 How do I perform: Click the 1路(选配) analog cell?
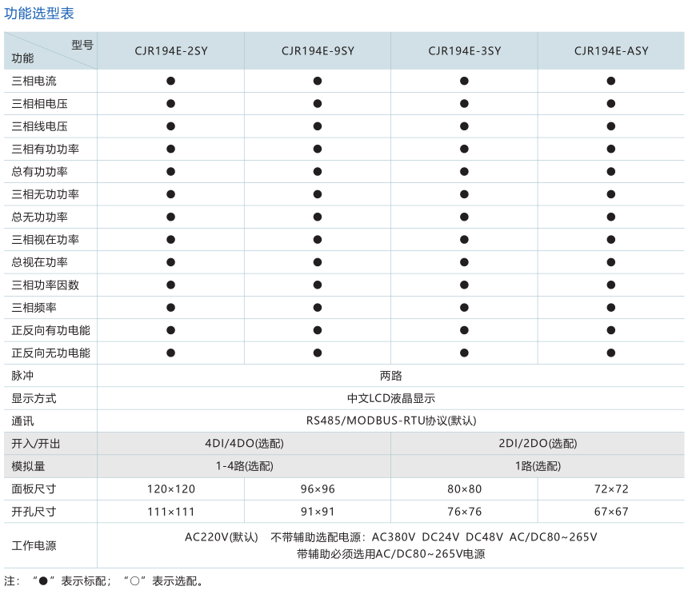537,466
